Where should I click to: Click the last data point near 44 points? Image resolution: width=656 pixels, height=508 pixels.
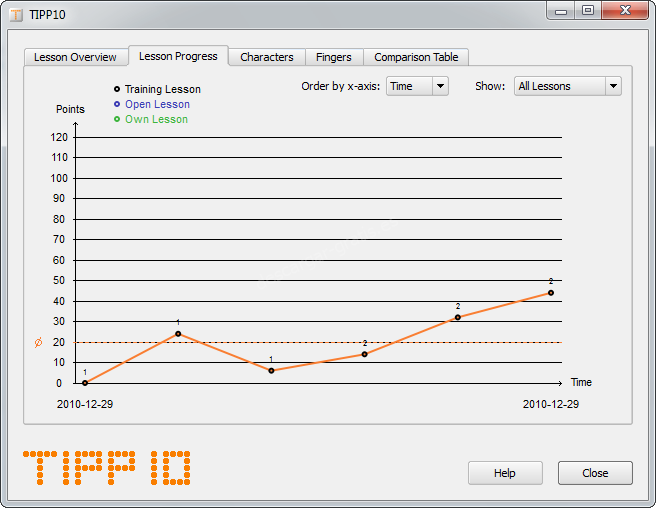pos(551,293)
